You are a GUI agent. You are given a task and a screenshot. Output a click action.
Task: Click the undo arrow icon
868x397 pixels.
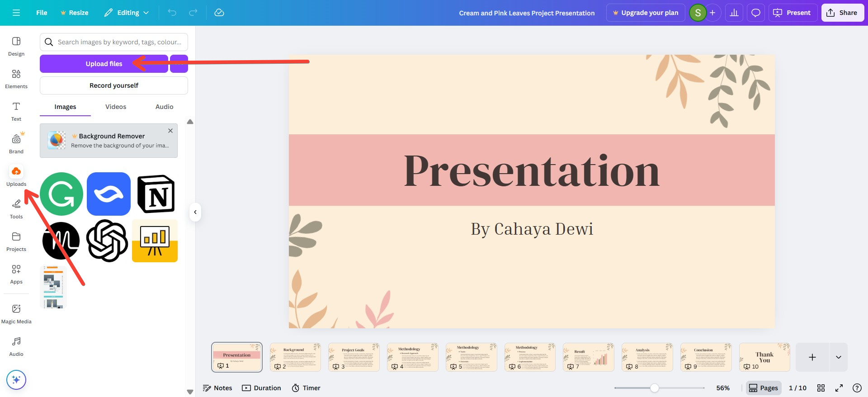(172, 13)
